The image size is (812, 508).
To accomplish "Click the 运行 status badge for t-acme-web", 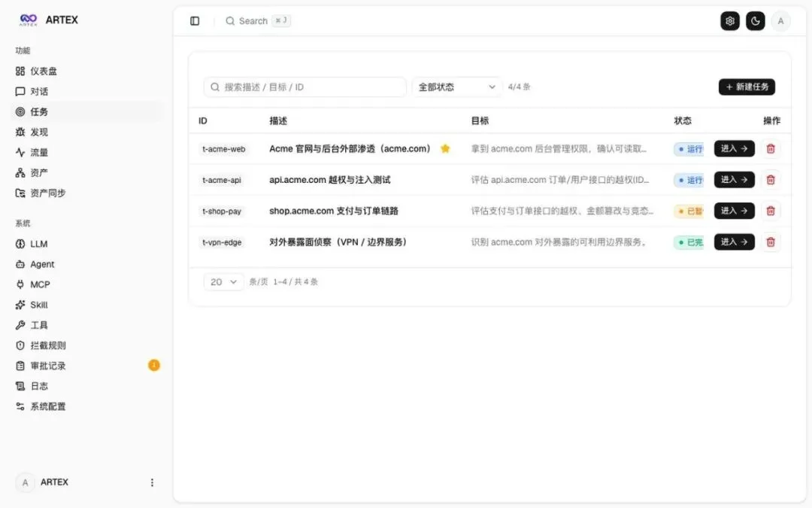I will point(689,149).
